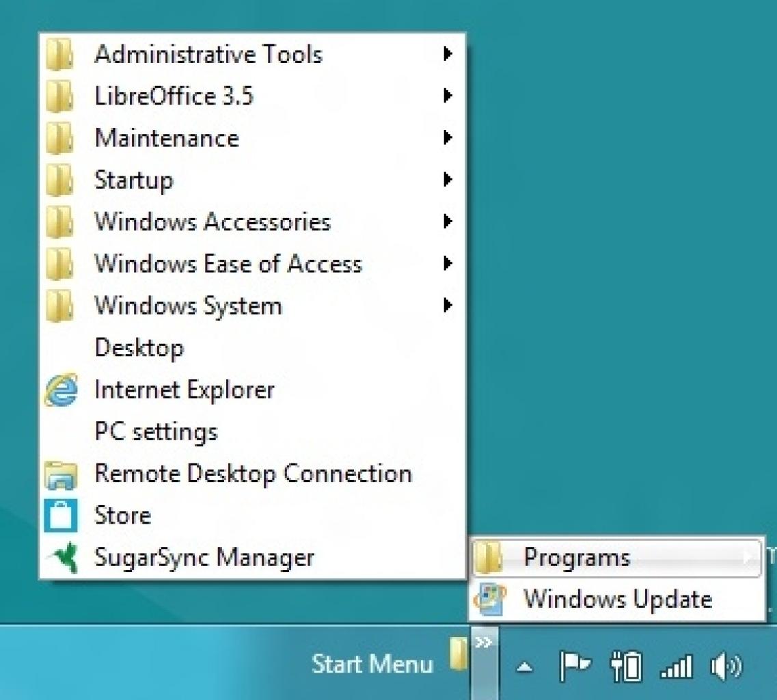777x700 pixels.
Task: Click the Windows Ease of Access folder icon
Action: (x=60, y=264)
